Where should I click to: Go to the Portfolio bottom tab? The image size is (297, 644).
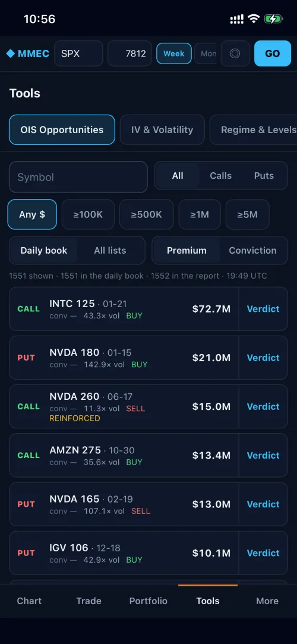pos(148,601)
